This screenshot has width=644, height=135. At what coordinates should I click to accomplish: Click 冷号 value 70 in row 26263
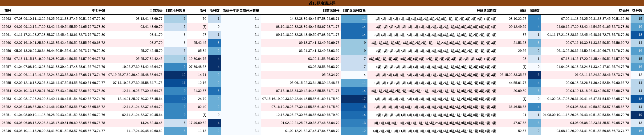204,19
